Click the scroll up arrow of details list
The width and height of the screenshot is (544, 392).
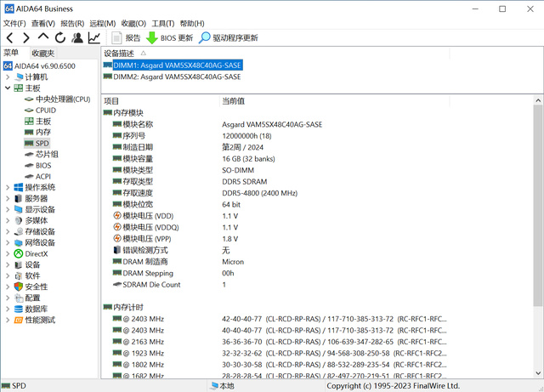pos(538,100)
